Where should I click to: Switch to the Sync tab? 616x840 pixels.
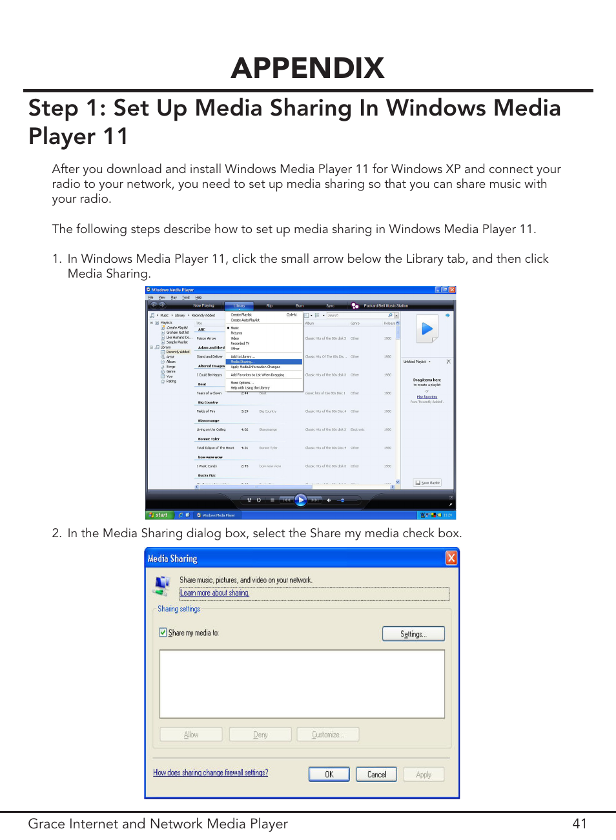[330, 305]
